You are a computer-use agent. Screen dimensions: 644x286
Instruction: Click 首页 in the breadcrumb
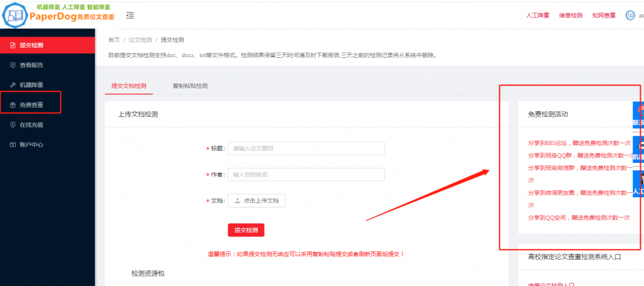[x=114, y=40]
